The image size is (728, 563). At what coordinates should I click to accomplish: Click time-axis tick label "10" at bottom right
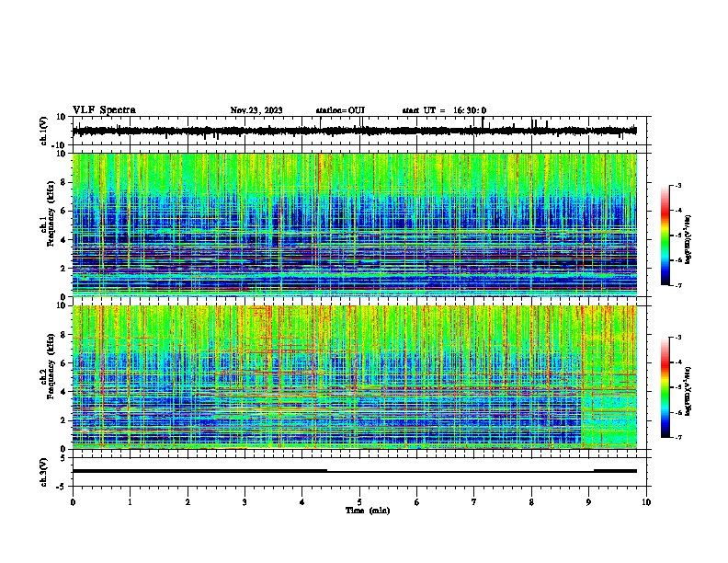646,502
